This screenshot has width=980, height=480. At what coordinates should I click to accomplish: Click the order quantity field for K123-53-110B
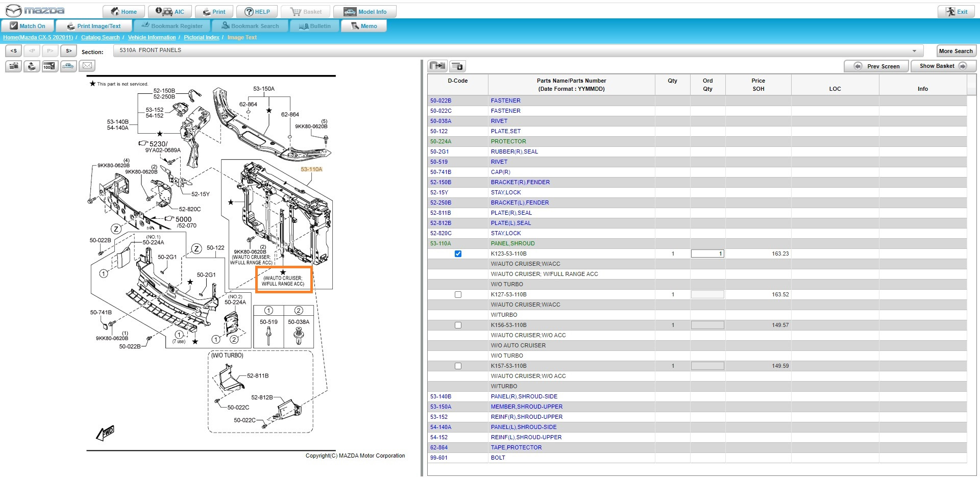[x=707, y=254]
